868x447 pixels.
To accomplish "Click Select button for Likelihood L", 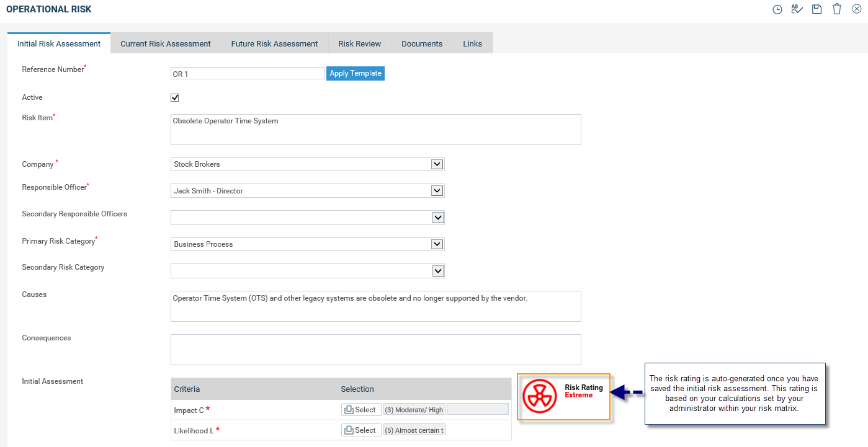I will tap(360, 430).
